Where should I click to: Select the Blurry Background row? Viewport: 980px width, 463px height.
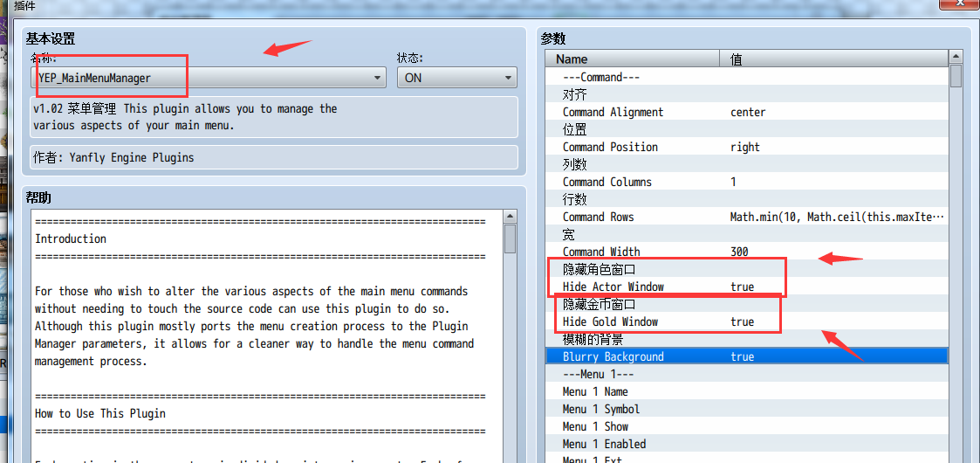point(746,356)
